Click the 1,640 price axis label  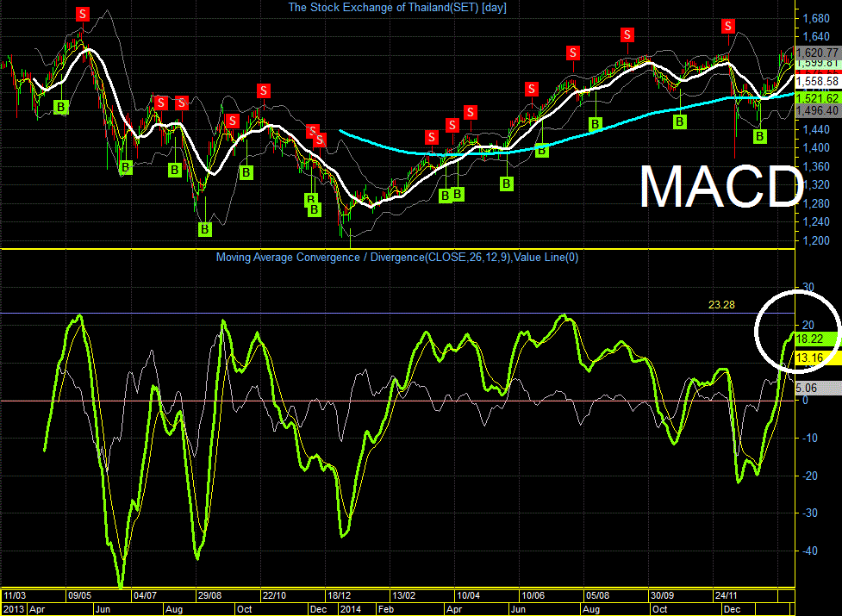click(x=816, y=37)
